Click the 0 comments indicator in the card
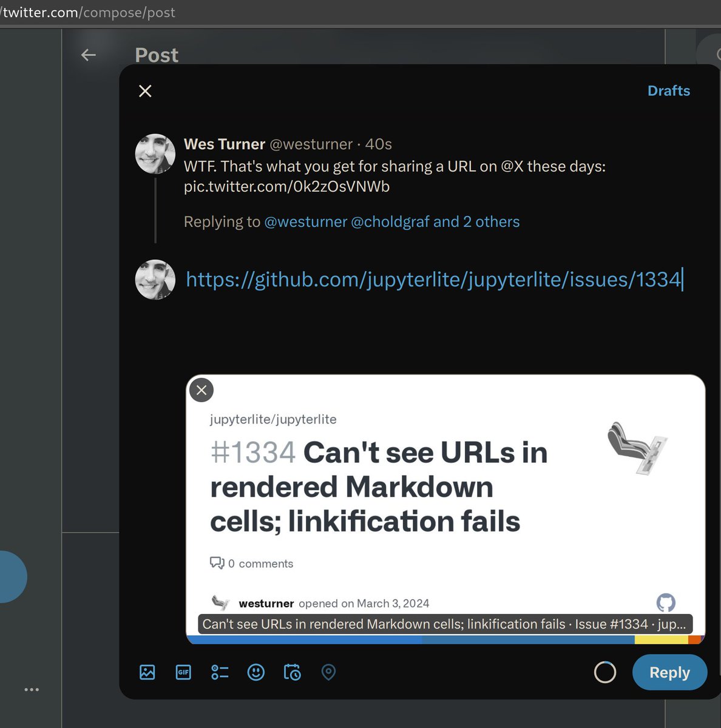The width and height of the screenshot is (721, 728). (251, 564)
